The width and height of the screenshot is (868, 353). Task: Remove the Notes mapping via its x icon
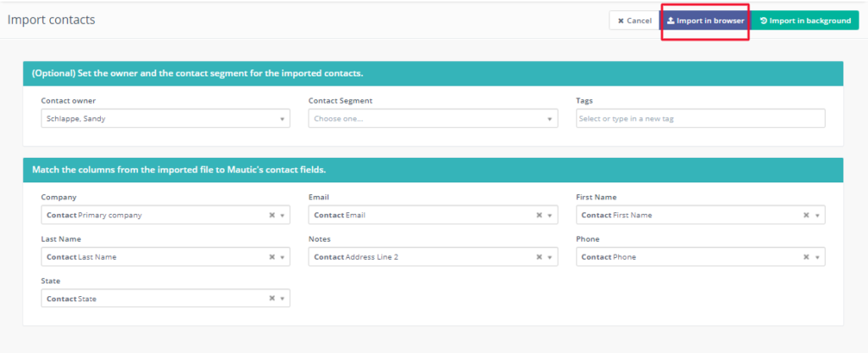coord(539,256)
